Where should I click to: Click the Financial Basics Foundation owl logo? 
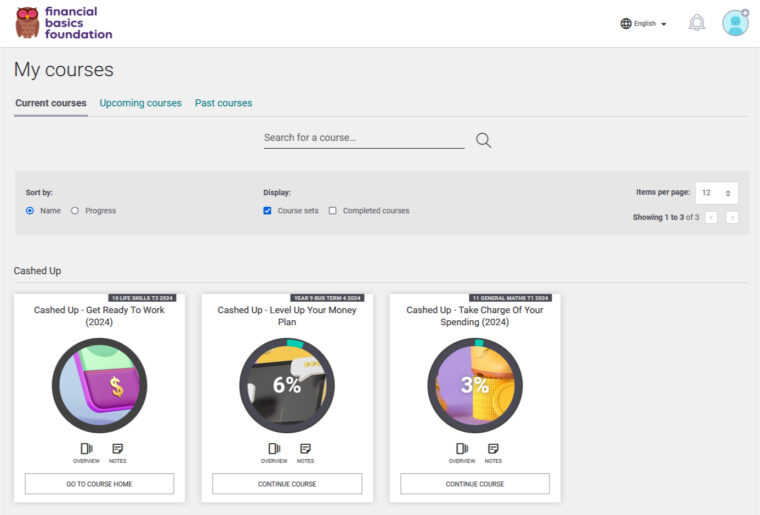(27, 23)
